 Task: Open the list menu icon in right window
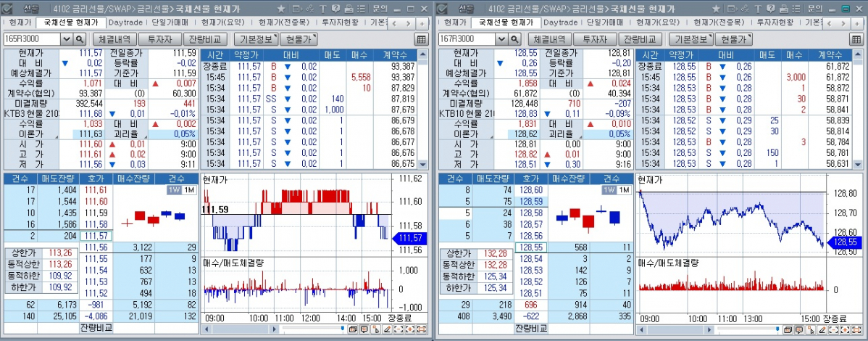pyautogui.click(x=796, y=9)
